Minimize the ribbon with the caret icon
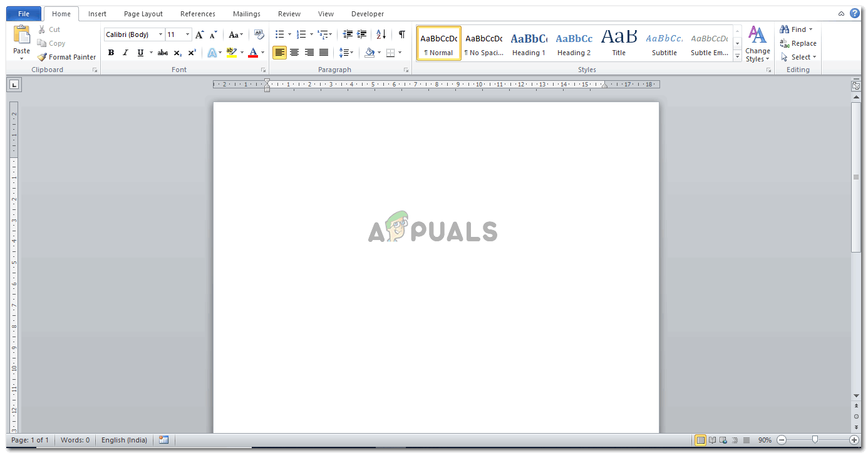The width and height of the screenshot is (868, 455). (841, 14)
